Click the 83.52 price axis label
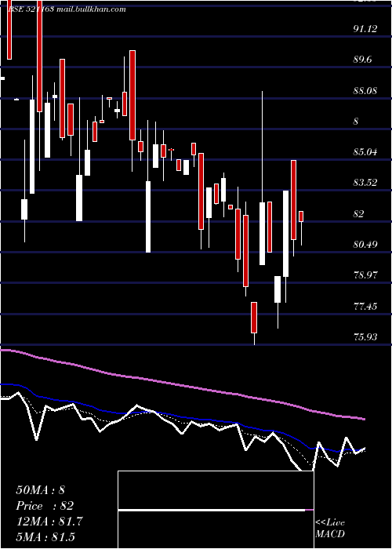392x549 pixels. tap(365, 183)
